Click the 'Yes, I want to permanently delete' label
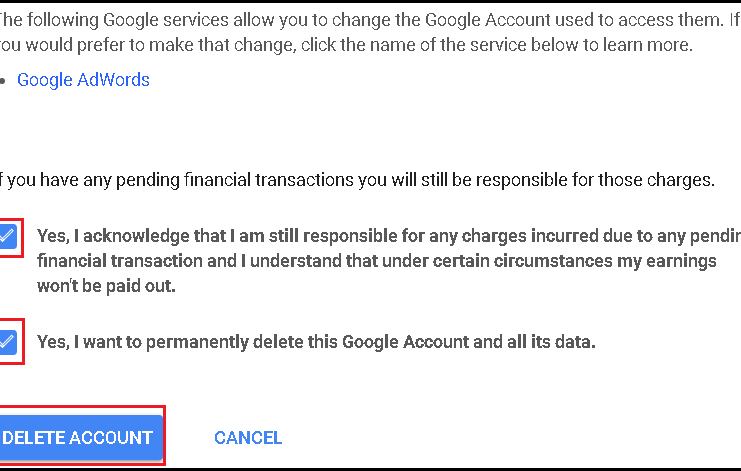741x471 pixels. (x=316, y=342)
